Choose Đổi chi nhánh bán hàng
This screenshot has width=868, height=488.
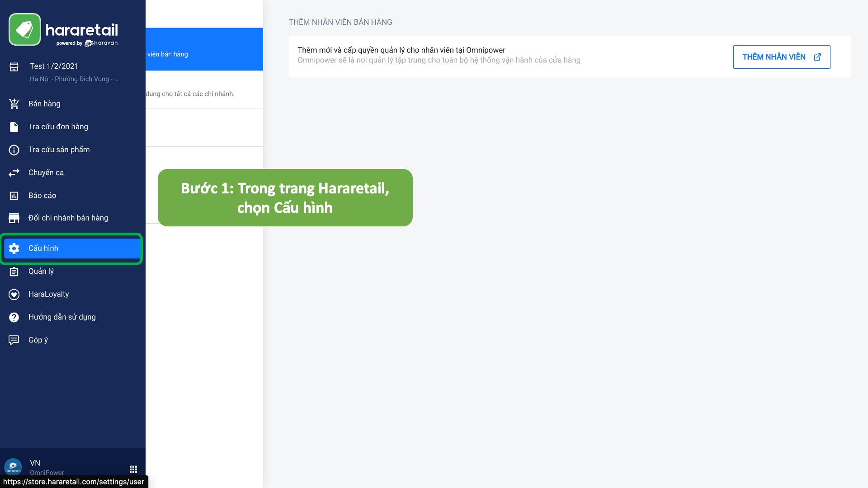pyautogui.click(x=73, y=218)
